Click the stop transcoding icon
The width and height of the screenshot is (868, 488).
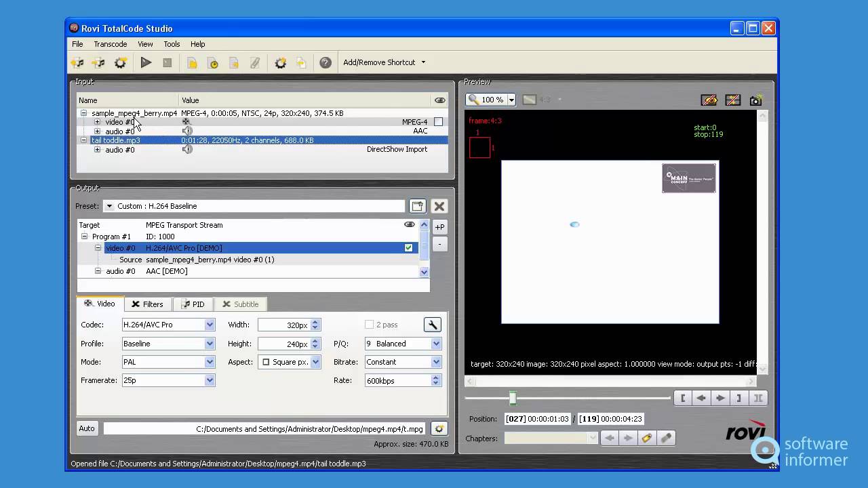pyautogui.click(x=167, y=62)
